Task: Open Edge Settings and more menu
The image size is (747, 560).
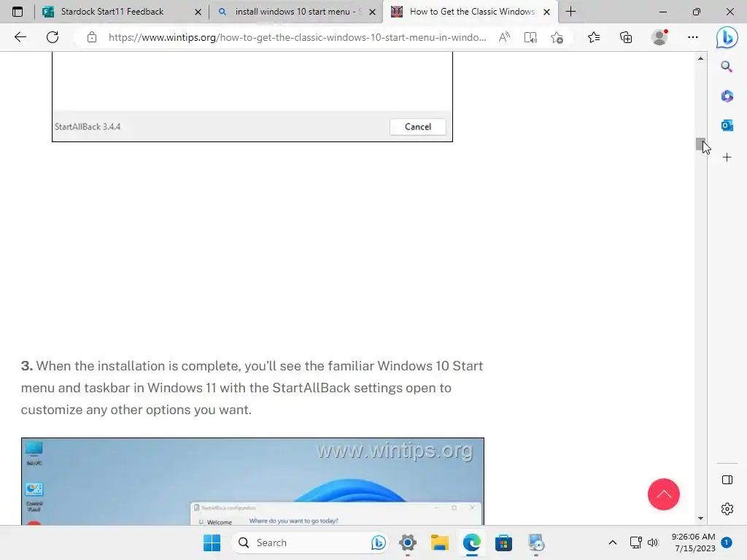Action: [693, 37]
